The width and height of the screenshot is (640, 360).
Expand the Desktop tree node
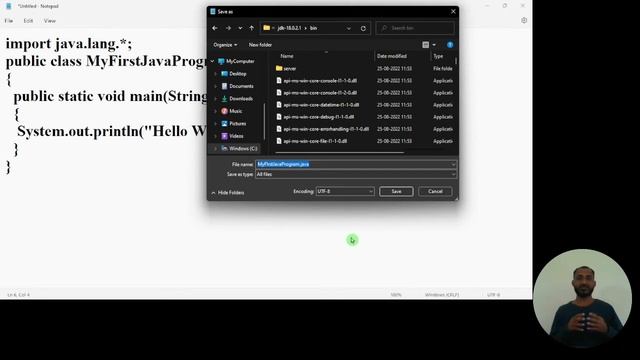click(x=216, y=74)
